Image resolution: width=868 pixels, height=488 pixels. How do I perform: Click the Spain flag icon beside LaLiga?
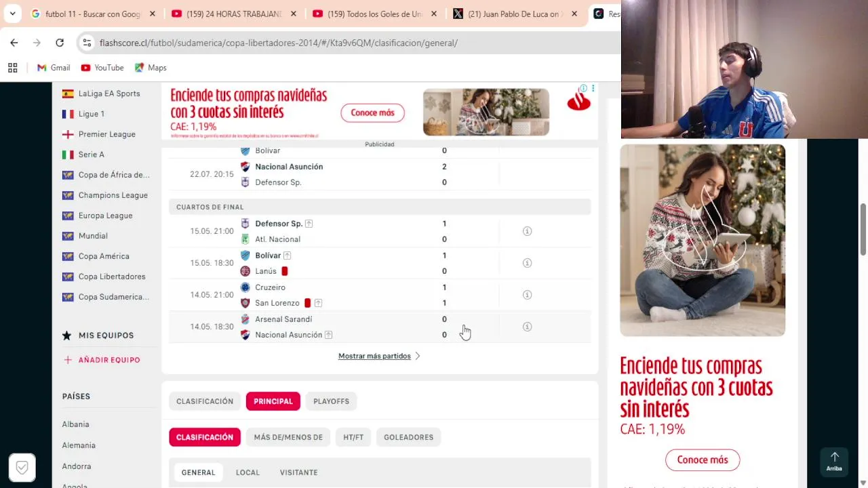pyautogui.click(x=68, y=94)
